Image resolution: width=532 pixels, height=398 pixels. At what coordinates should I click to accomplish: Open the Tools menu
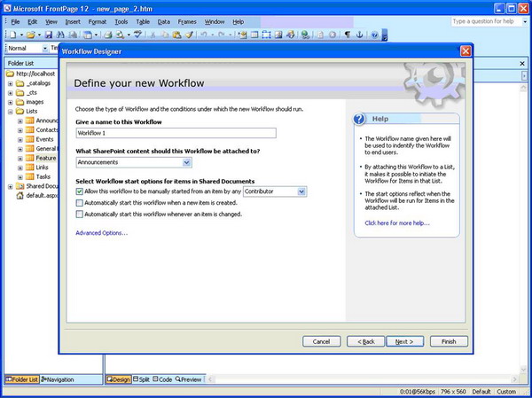[121, 21]
